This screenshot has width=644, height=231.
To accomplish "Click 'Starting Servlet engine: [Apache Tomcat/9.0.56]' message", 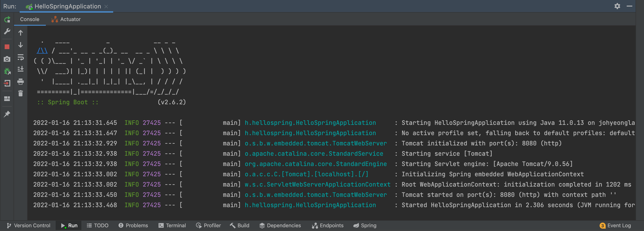I will [x=487, y=164].
